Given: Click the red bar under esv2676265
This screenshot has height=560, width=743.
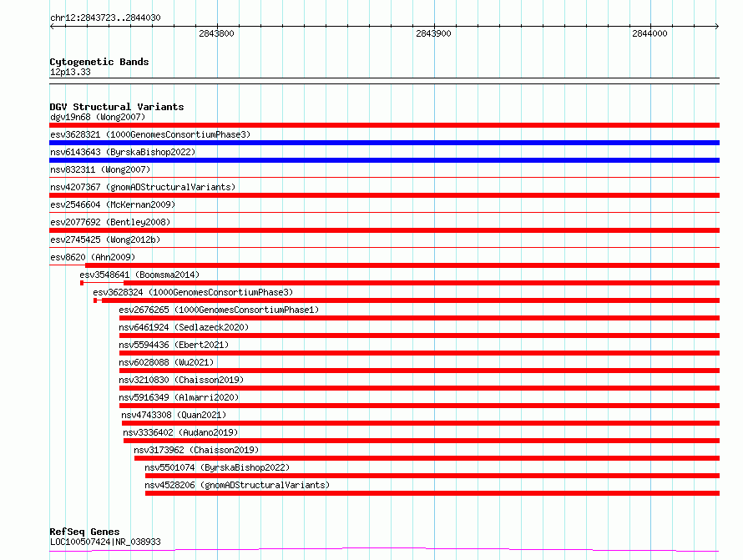Looking at the screenshot, I should (419, 318).
